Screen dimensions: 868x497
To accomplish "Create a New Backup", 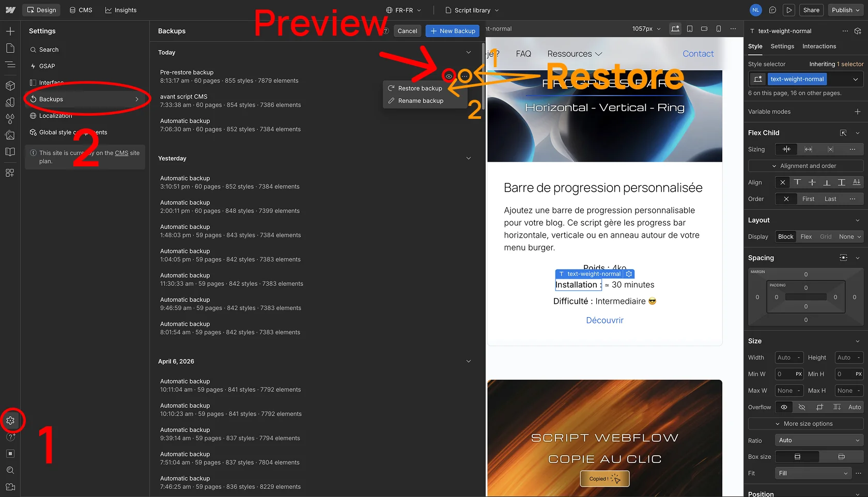I will (x=452, y=31).
